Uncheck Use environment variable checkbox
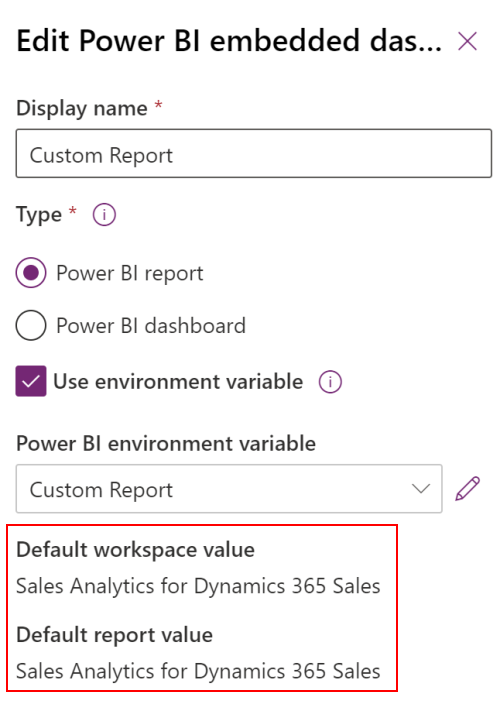The height and width of the screenshot is (704, 500). (x=31, y=381)
